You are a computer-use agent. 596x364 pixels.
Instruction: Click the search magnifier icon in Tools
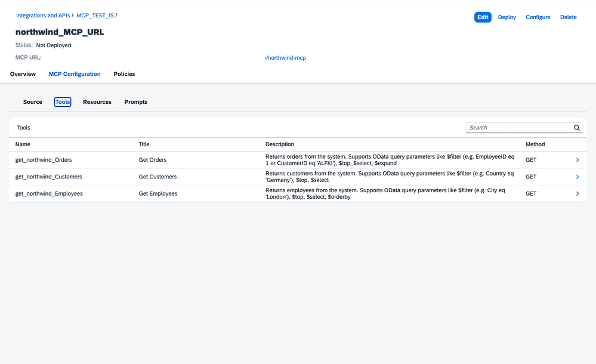(577, 128)
